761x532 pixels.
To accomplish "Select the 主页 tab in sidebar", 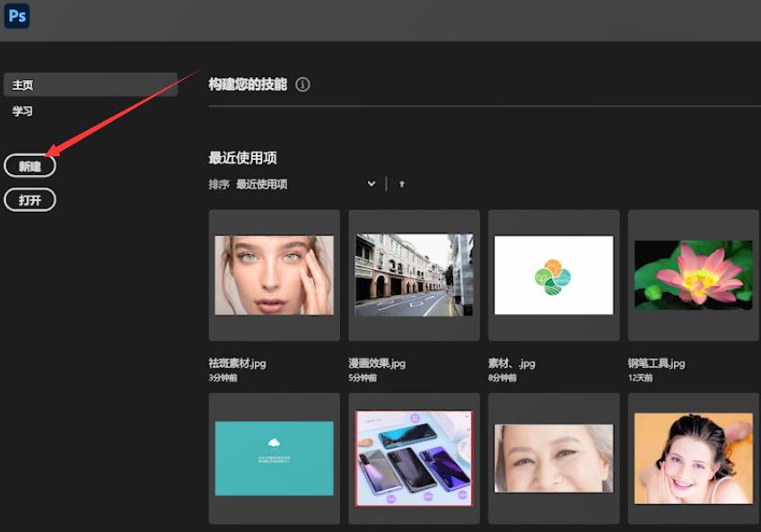I will 91,84.
